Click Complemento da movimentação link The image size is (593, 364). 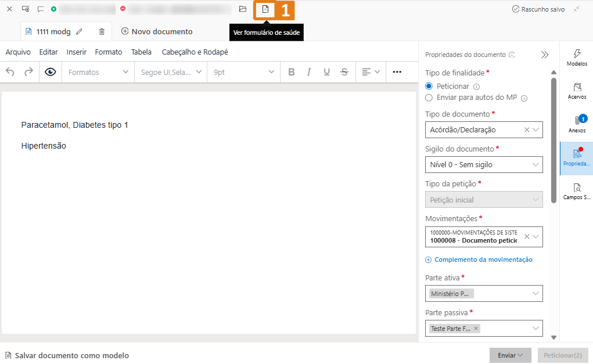point(479,260)
